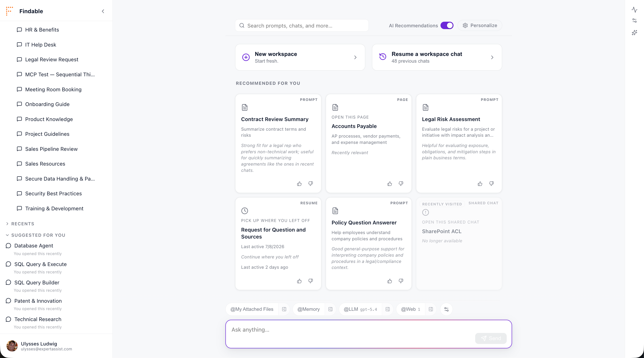Thumbs down the Legal Risk Assessment card
This screenshot has width=644, height=358.
point(491,184)
